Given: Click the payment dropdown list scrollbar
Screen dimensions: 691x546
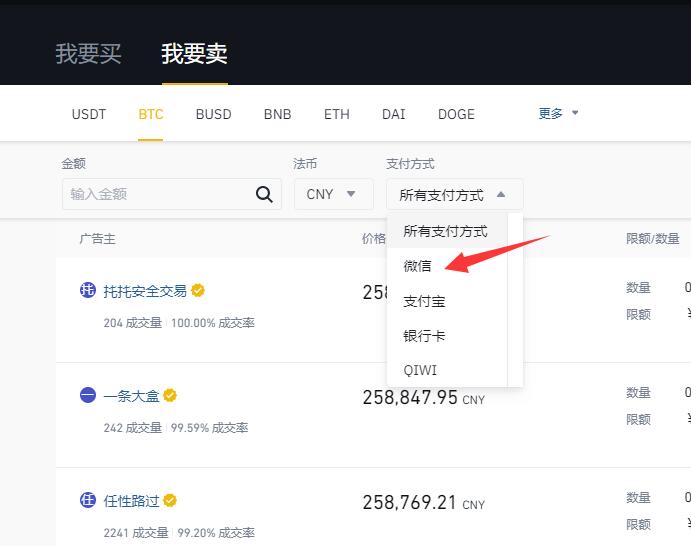Looking at the screenshot, I should tap(515, 300).
